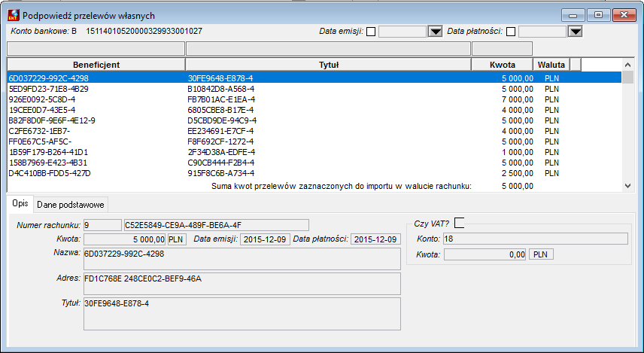Select row 1B59F179-B264-41D1

tap(314, 152)
